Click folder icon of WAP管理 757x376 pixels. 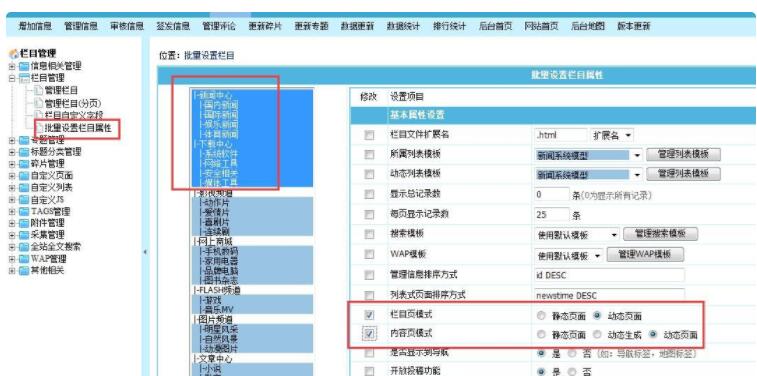pyautogui.click(x=24, y=259)
